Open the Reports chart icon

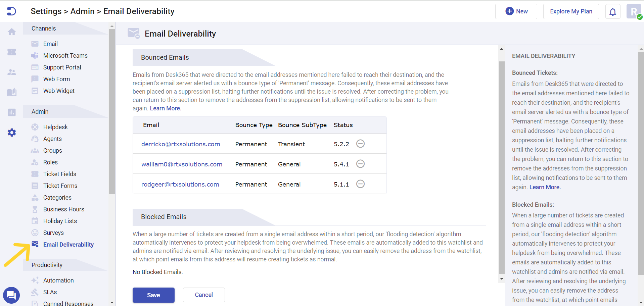tap(12, 112)
